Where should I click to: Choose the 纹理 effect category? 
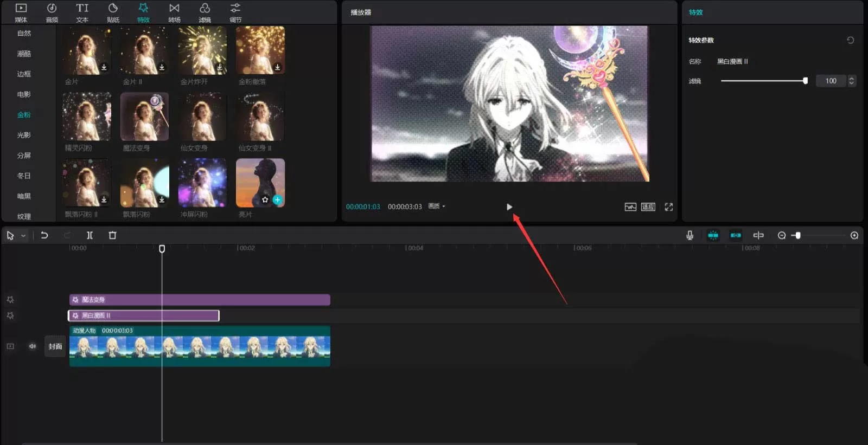point(24,216)
